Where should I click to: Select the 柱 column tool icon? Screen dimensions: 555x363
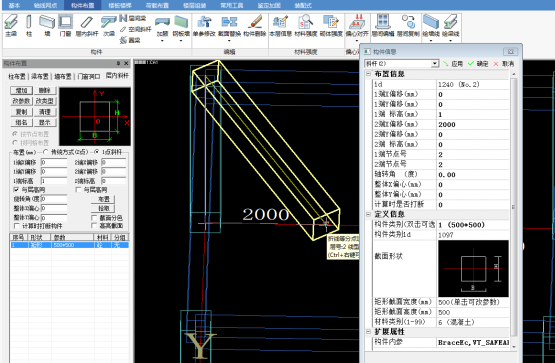[x=29, y=25]
